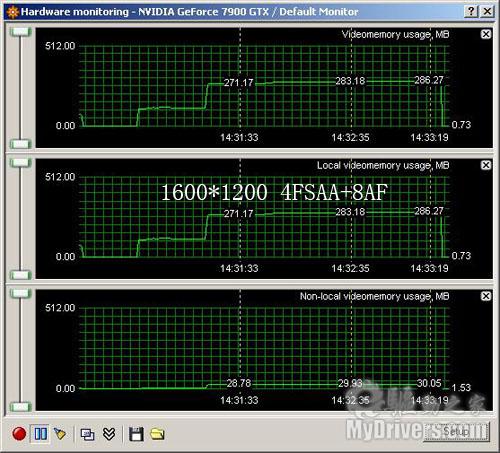This screenshot has height=453, width=500.
Task: Close the Non-local videomemory usage graph
Action: point(486,296)
